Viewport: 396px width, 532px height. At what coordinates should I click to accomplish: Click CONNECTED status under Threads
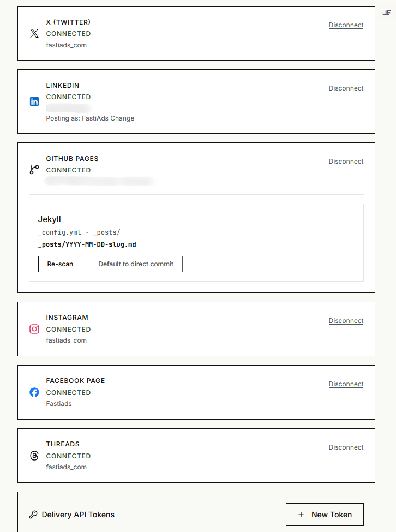(x=69, y=456)
